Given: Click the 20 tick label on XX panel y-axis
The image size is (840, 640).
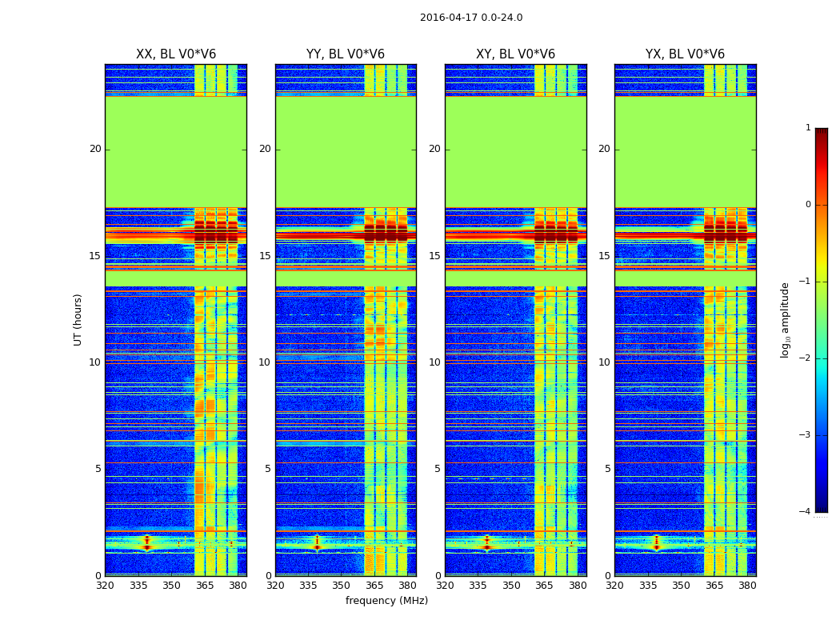Looking at the screenshot, I should click(x=95, y=149).
